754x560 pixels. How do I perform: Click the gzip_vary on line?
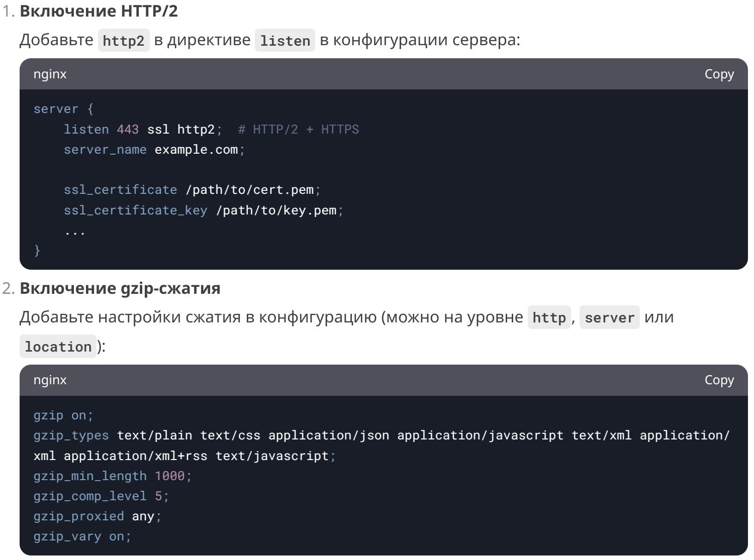click(82, 536)
